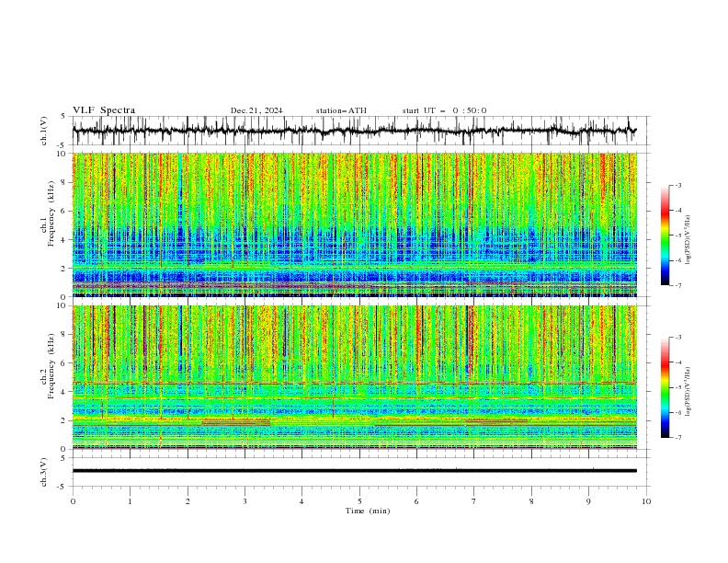The image size is (728, 563).
Task: Click the time axis tick label '0'
Action: (73, 501)
